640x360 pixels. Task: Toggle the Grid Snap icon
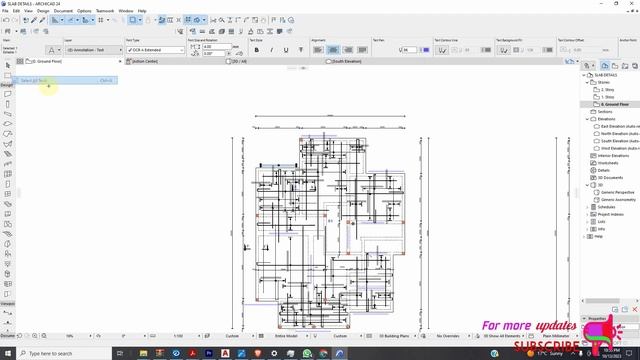pos(100,20)
